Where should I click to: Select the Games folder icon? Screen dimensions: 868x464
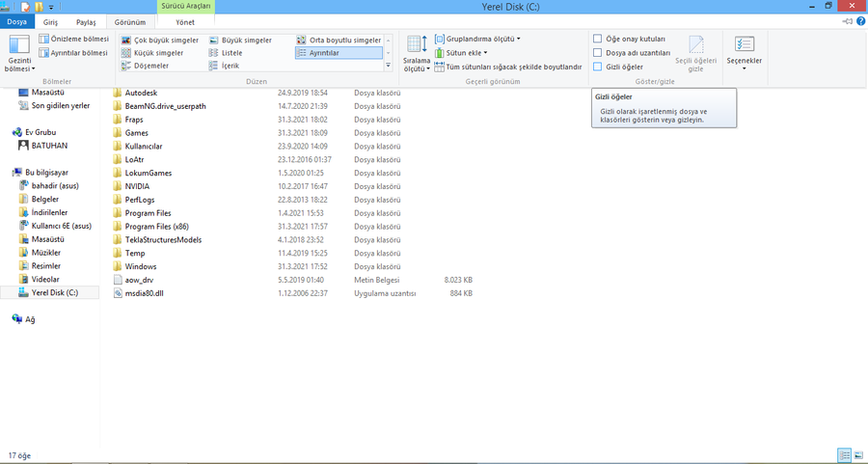point(117,133)
